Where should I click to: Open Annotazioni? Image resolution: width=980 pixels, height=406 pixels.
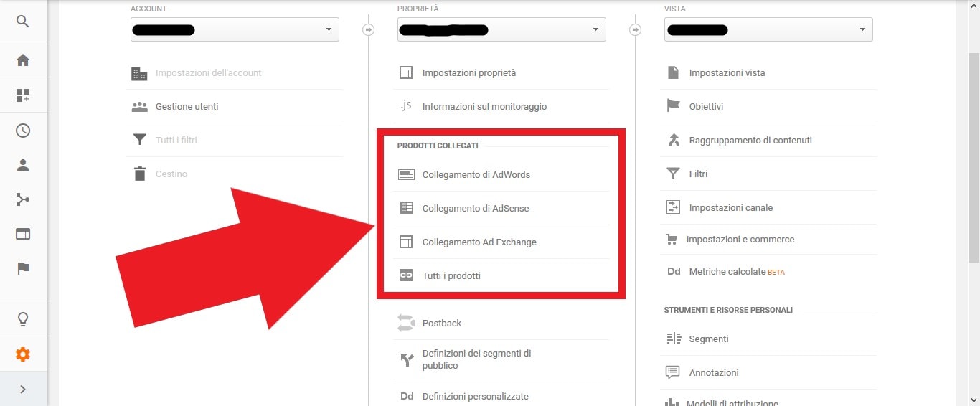pos(714,372)
